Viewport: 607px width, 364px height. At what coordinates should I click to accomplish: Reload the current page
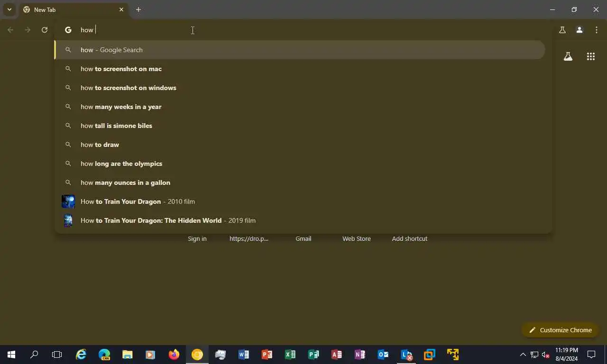point(45,30)
